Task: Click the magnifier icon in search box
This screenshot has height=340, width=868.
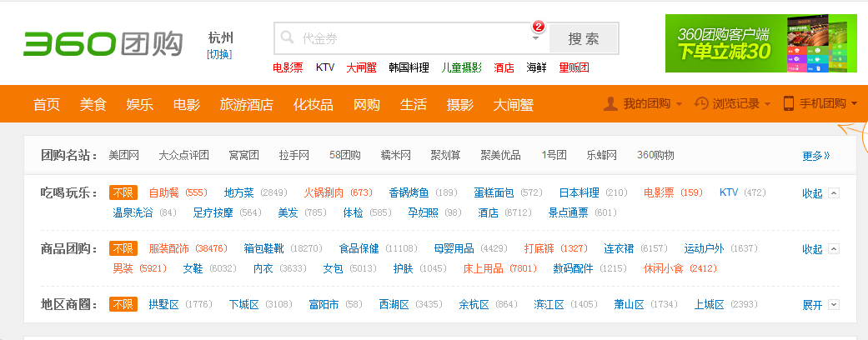Action: pyautogui.click(x=287, y=37)
